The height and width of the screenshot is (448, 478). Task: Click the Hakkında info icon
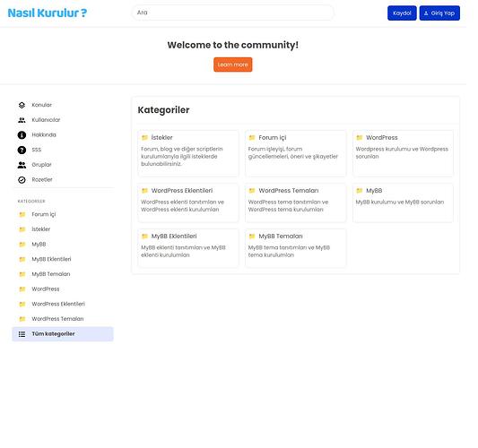22,135
